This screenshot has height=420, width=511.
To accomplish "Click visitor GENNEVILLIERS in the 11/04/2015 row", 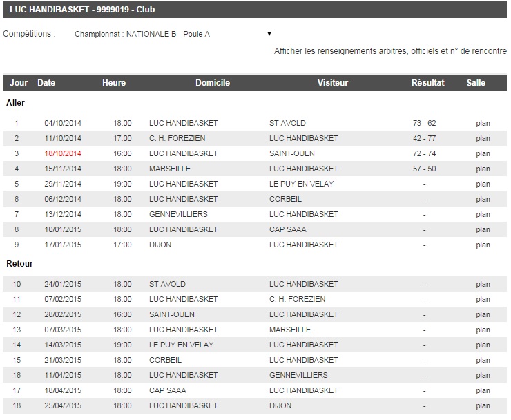I will pyautogui.click(x=298, y=375).
